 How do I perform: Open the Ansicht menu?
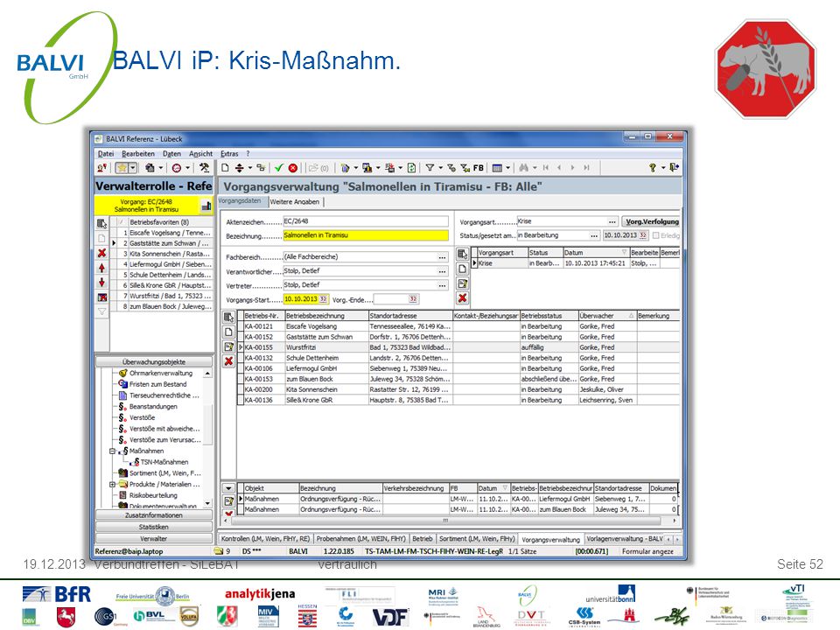pyautogui.click(x=201, y=154)
